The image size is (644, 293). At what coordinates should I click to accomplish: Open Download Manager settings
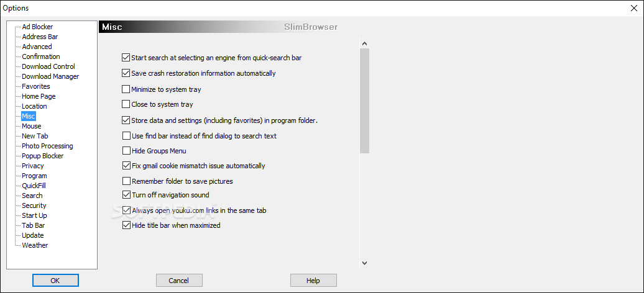pyautogui.click(x=50, y=76)
